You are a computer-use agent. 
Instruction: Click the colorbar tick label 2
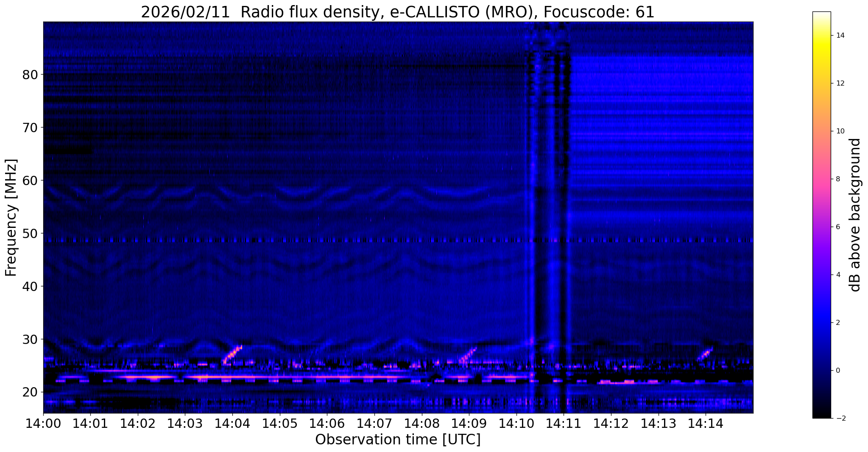837,323
